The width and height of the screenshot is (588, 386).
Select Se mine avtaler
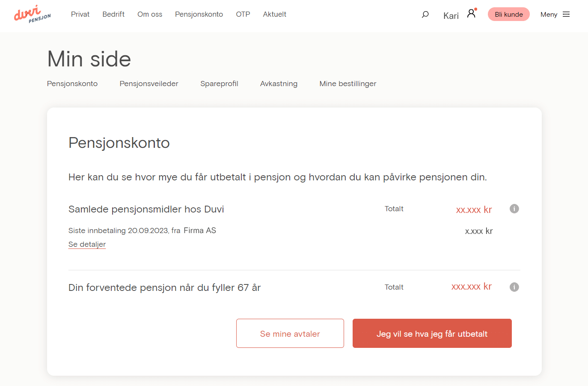(x=290, y=333)
